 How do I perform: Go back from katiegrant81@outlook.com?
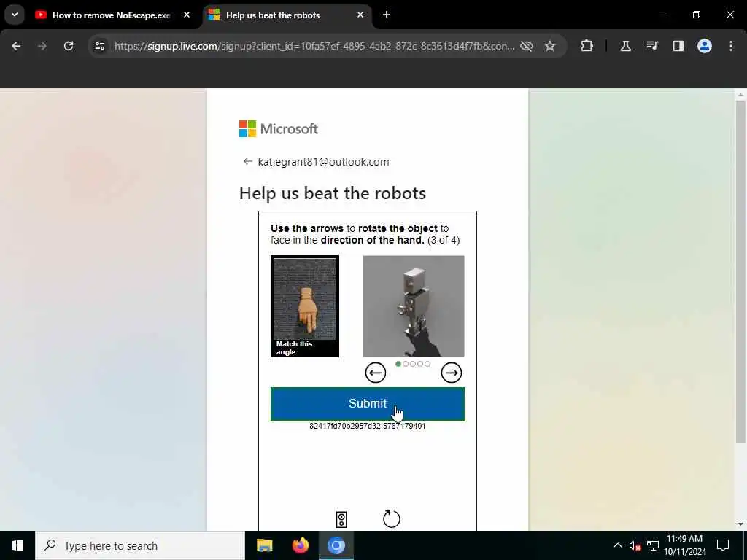[247, 161]
